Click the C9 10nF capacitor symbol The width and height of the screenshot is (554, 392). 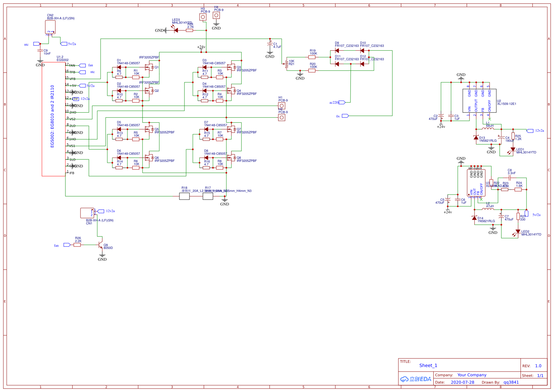coord(40,51)
